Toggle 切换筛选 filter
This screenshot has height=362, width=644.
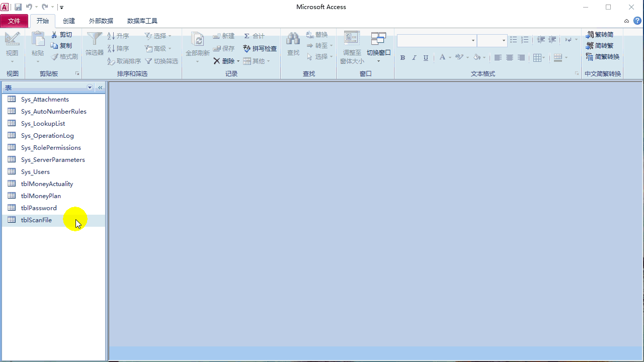click(x=162, y=61)
